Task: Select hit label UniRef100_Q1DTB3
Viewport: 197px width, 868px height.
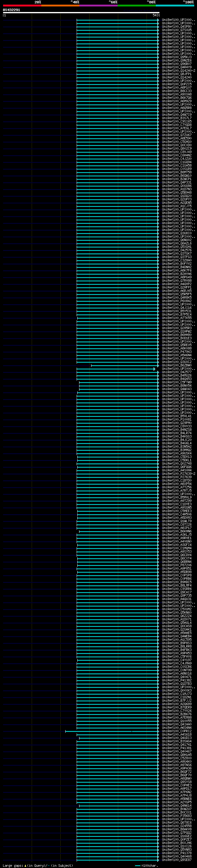Action: pos(177,684)
